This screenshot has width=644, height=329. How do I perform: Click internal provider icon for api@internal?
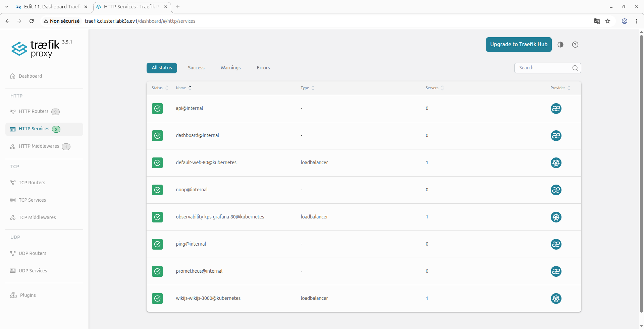point(556,109)
